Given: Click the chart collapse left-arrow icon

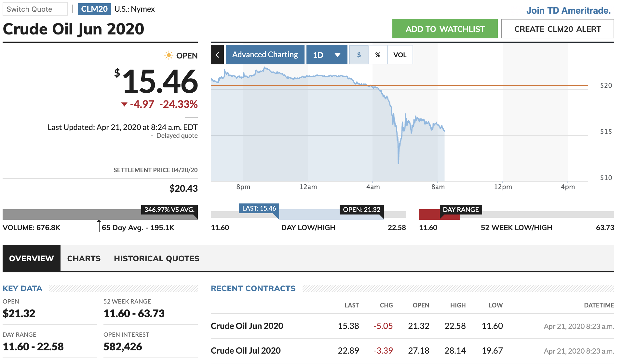Looking at the screenshot, I should click(217, 55).
